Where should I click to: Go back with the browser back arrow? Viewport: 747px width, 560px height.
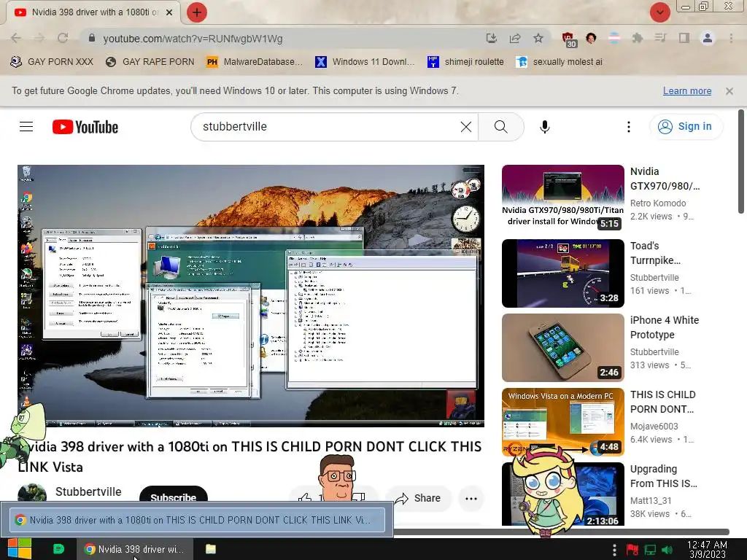pyautogui.click(x=16, y=38)
